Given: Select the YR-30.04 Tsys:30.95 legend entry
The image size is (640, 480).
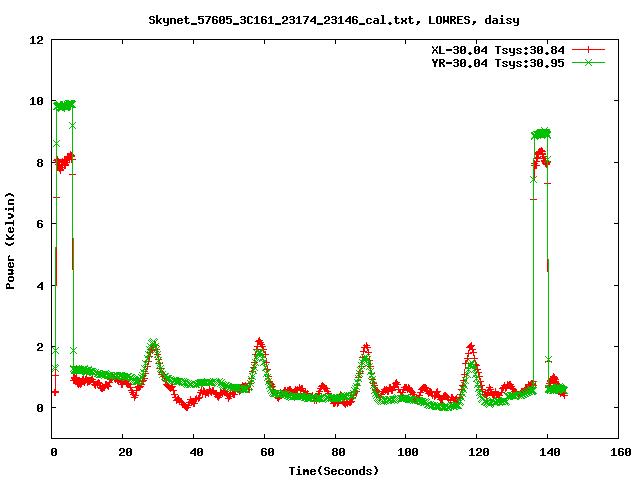Looking at the screenshot, I should coord(498,63).
